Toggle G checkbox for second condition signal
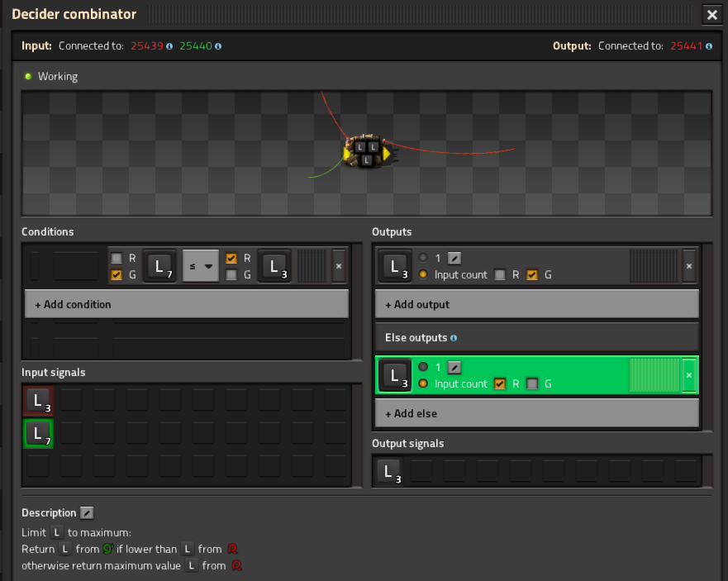This screenshot has width=728, height=581. 231,275
